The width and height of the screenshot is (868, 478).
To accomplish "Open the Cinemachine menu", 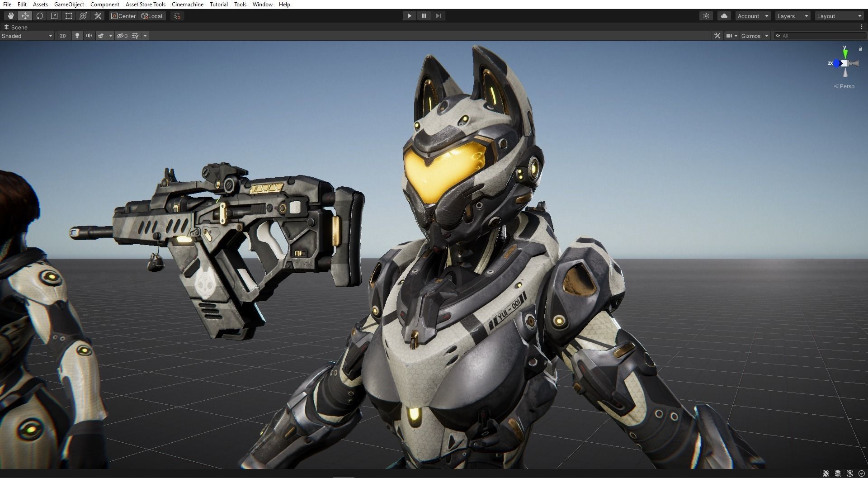I will coord(188,5).
